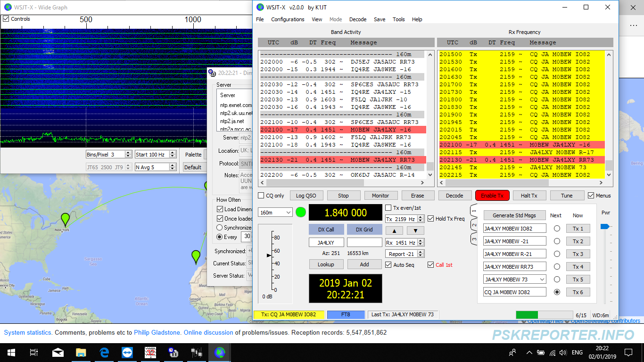Open the 160m band dropdown

point(275,213)
